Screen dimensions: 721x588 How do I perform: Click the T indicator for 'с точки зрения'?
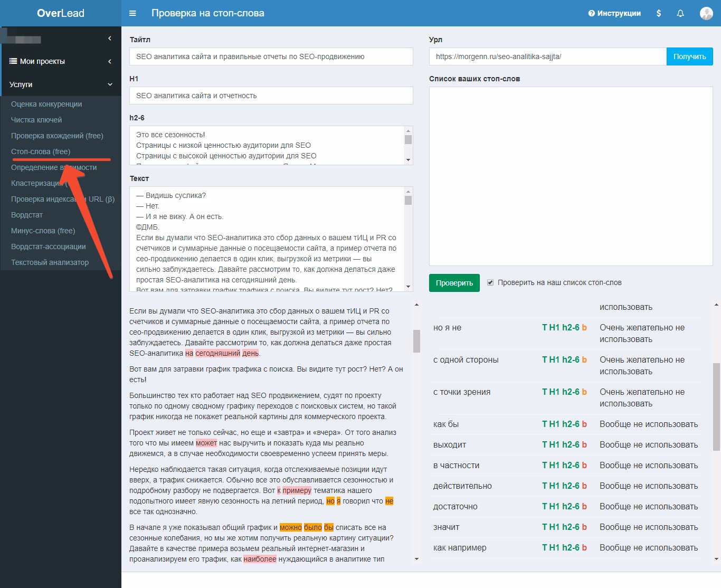pos(545,392)
